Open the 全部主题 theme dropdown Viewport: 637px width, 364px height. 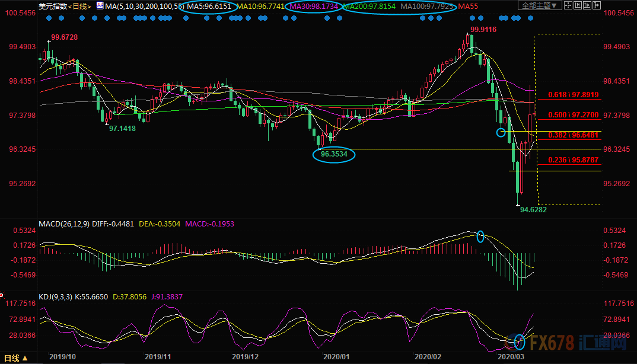coord(539,6)
